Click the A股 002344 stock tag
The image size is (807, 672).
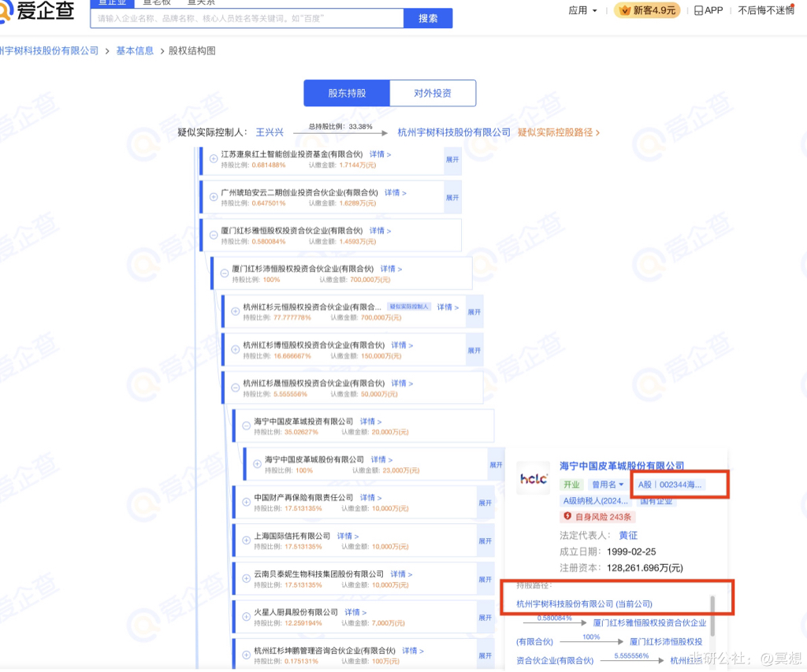[x=670, y=485]
